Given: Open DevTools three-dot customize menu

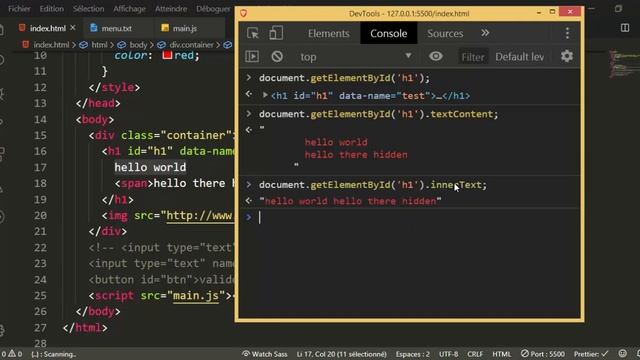Looking at the screenshot, I should pyautogui.click(x=567, y=33).
